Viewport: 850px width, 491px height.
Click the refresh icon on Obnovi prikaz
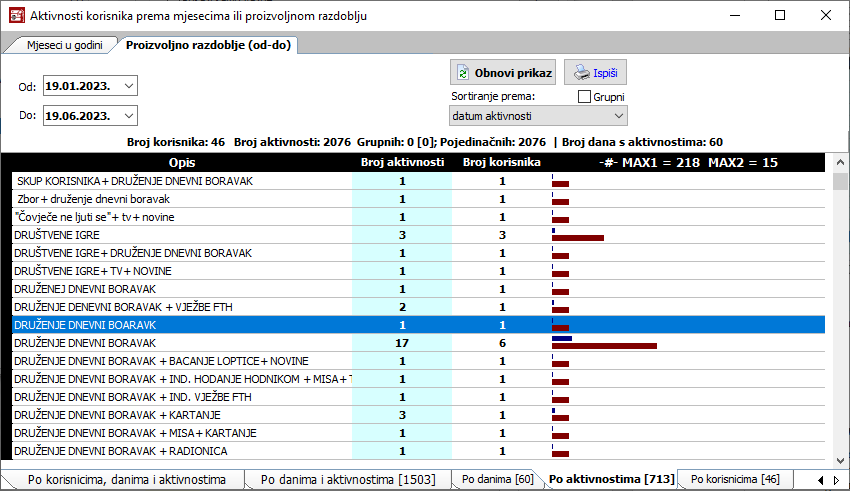(463, 73)
